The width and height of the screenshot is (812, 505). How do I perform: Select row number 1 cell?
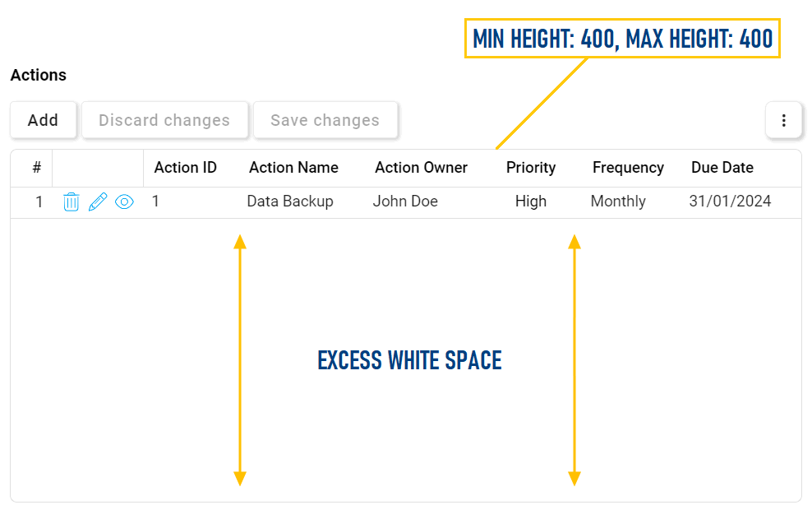pos(39,202)
